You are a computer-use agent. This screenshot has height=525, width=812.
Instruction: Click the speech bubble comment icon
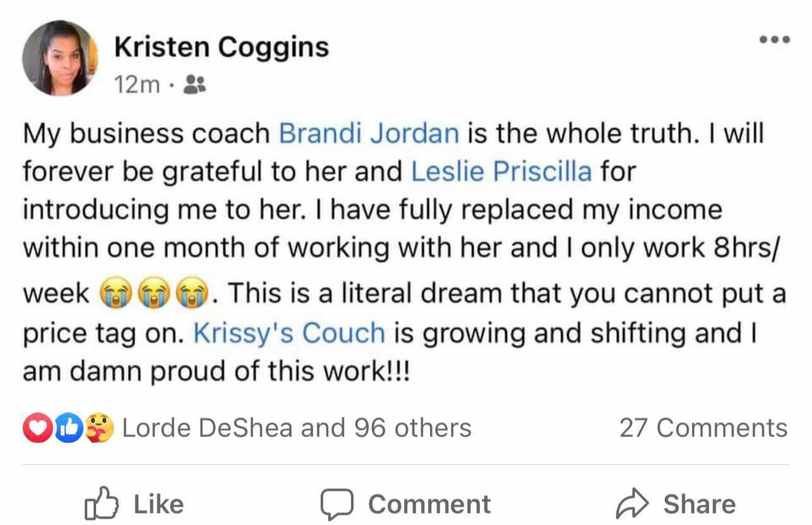click(x=337, y=504)
